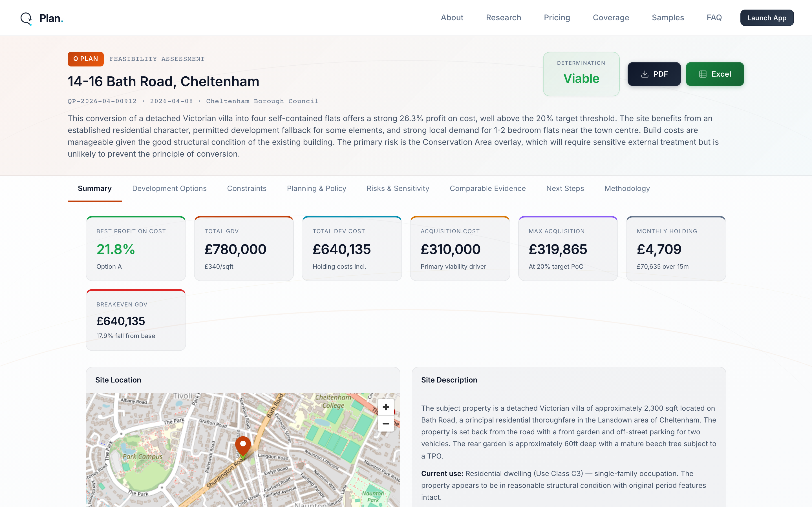
Task: Open the FAQ link
Action: 714,18
